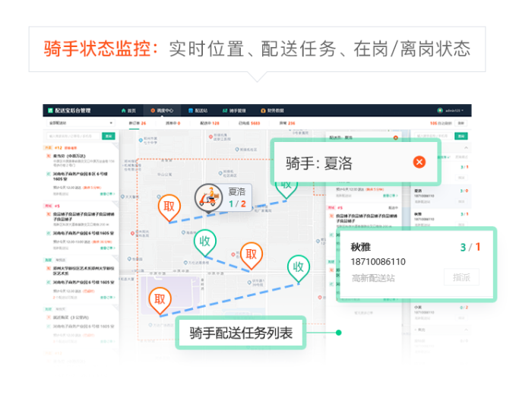Select the green 收 marker at map center
519x420 pixels.
(204, 242)
